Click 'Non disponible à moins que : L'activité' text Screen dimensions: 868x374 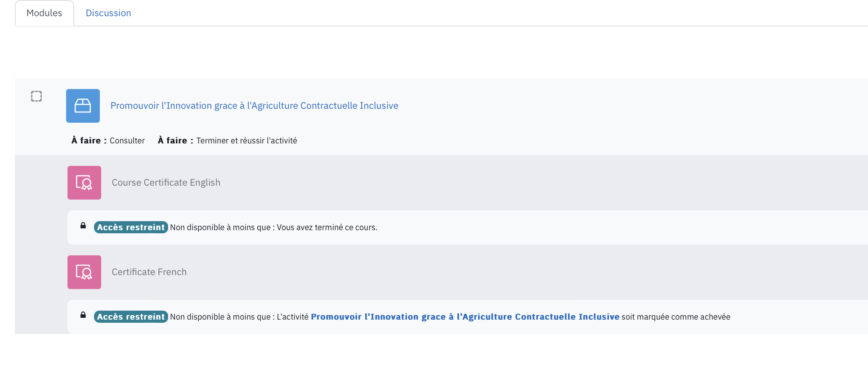[239, 317]
